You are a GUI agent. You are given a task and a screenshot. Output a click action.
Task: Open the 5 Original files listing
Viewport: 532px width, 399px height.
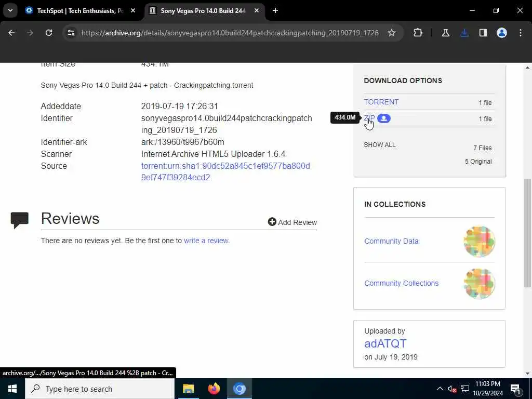[x=478, y=162]
